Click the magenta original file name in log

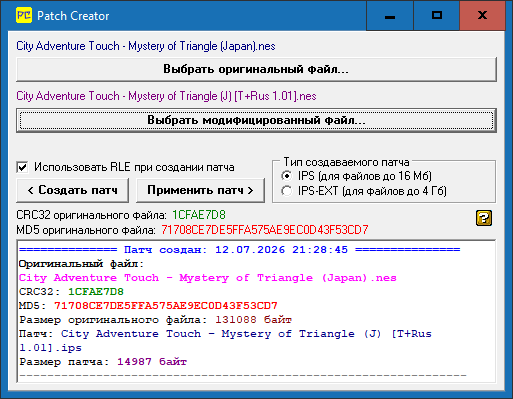coord(208,278)
